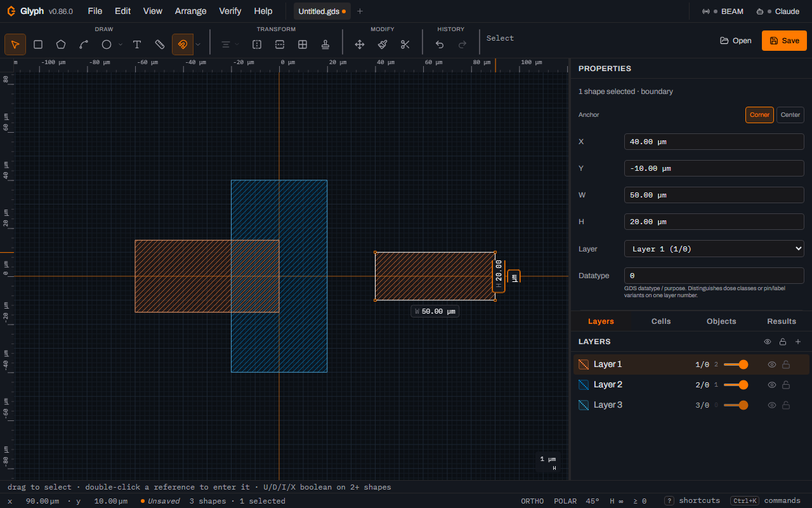Hide Layer 3 with its eye icon

point(772,405)
